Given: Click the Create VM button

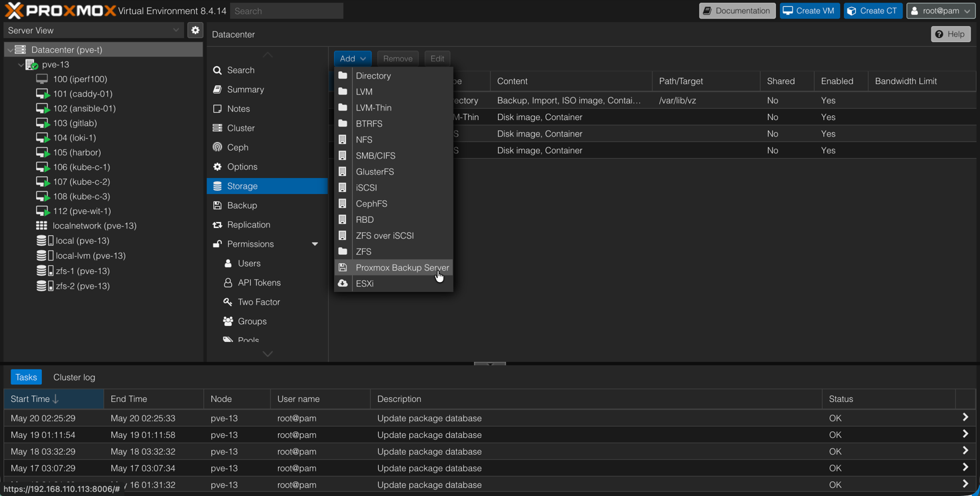Looking at the screenshot, I should [x=810, y=11].
